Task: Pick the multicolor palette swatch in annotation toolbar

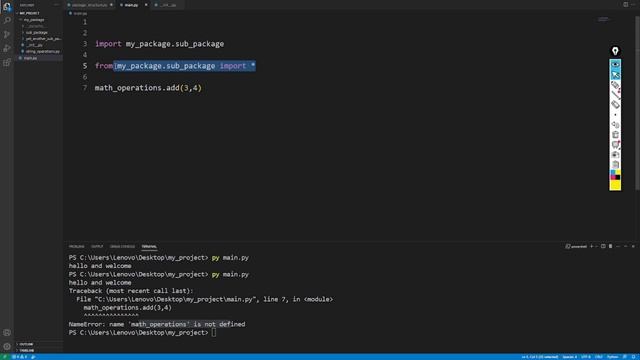Action: [x=615, y=175]
